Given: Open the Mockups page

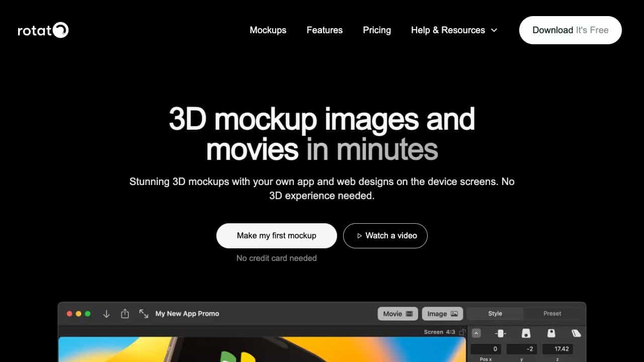Looking at the screenshot, I should pos(268,30).
